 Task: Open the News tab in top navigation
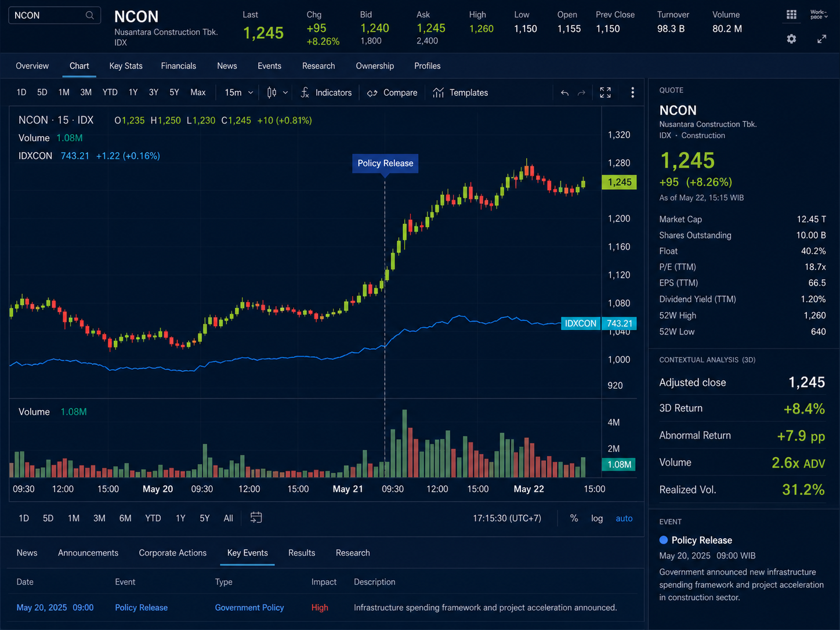coord(227,66)
